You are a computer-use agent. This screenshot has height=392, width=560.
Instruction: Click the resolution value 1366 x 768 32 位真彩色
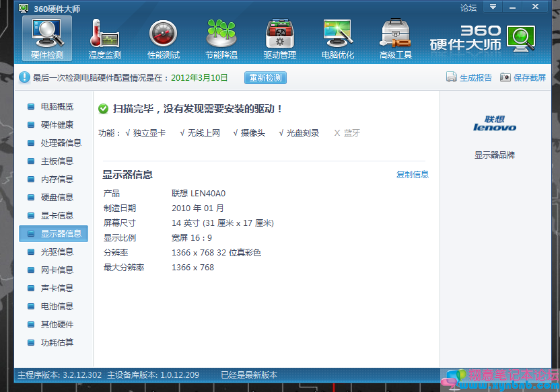coord(217,253)
